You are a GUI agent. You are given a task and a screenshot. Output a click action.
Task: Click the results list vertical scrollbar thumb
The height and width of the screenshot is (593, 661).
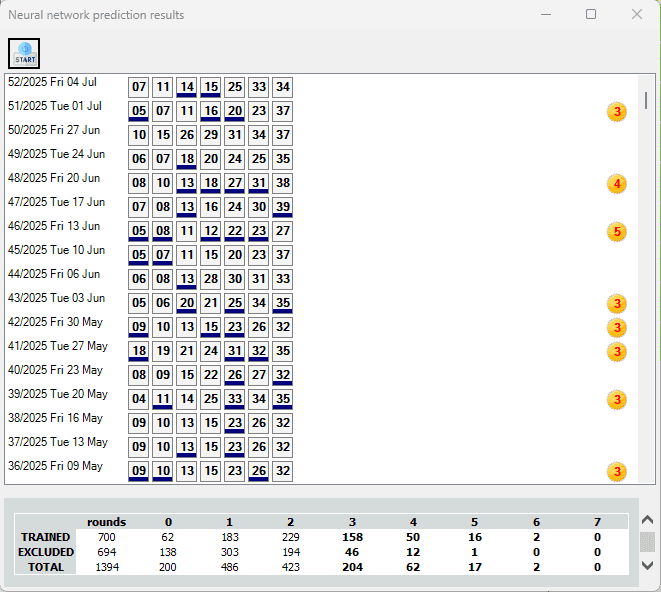646,100
